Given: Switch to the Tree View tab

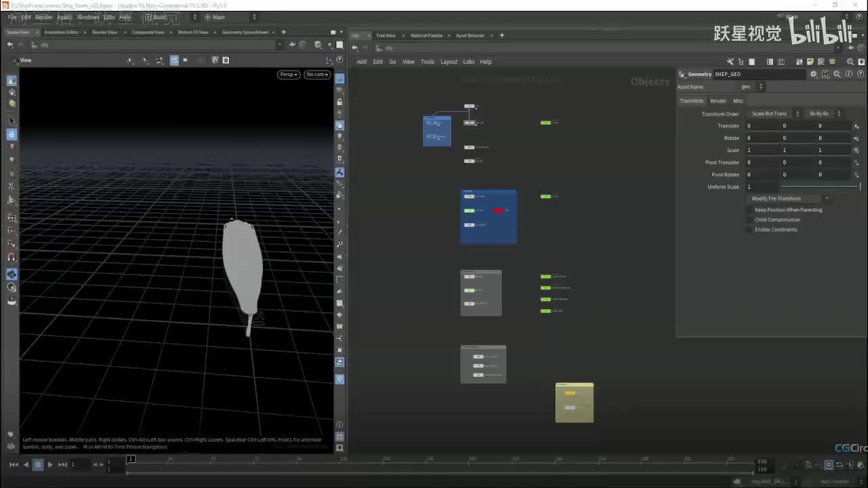Looking at the screenshot, I should 385,35.
